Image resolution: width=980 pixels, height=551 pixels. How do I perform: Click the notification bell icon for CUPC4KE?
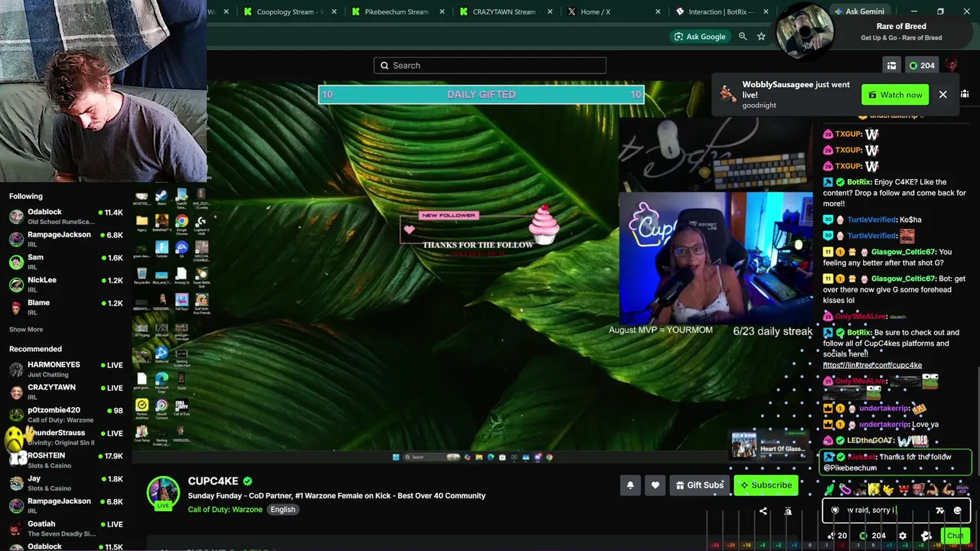[630, 485]
